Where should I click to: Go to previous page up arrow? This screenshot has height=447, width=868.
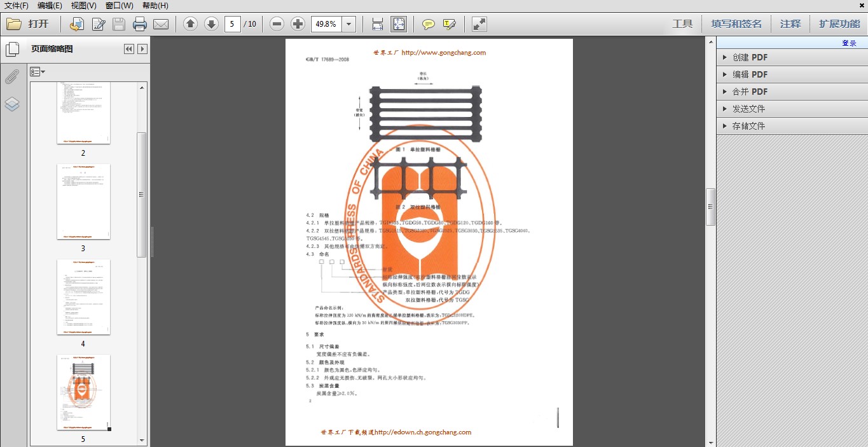click(190, 24)
